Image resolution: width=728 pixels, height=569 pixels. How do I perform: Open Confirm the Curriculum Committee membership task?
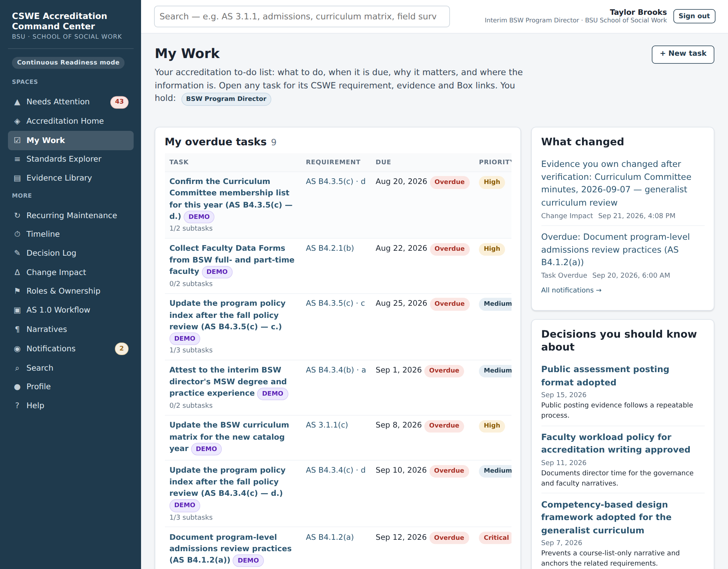[231, 199]
